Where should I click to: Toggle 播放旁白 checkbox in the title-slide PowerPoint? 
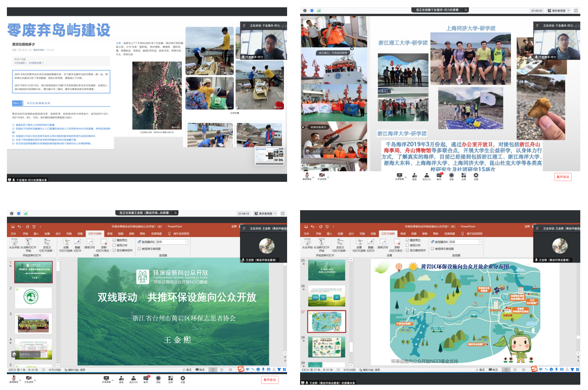click(x=114, y=240)
